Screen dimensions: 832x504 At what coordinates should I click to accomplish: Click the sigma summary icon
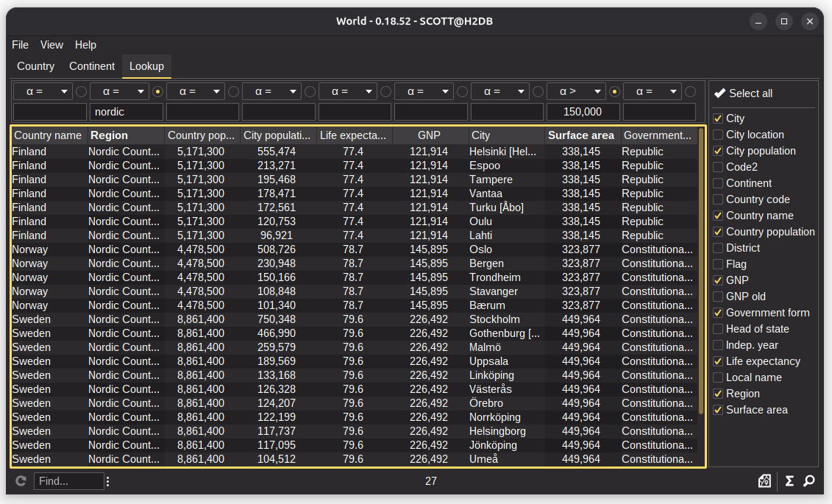[x=789, y=481]
